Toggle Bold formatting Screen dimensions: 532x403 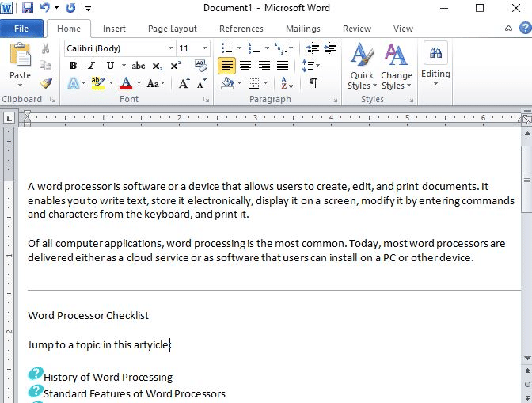pos(73,66)
